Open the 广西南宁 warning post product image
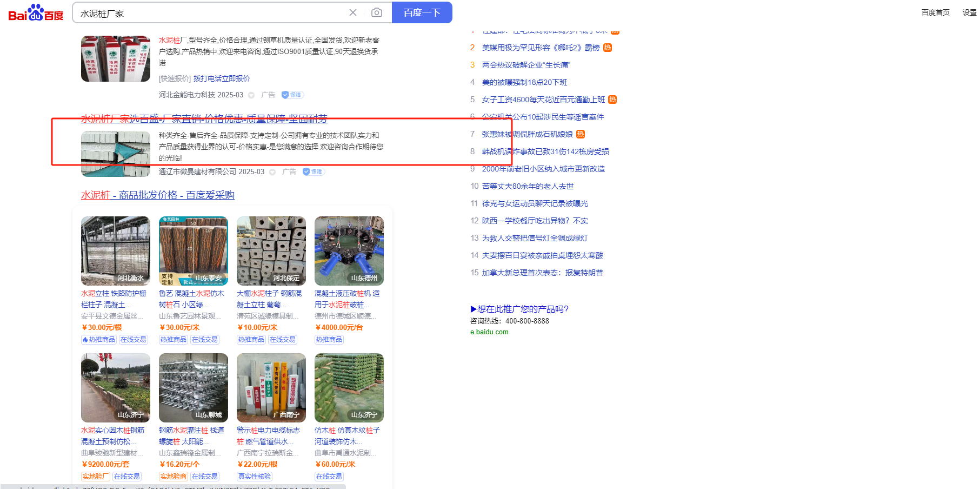The height and width of the screenshot is (489, 980). tap(271, 388)
